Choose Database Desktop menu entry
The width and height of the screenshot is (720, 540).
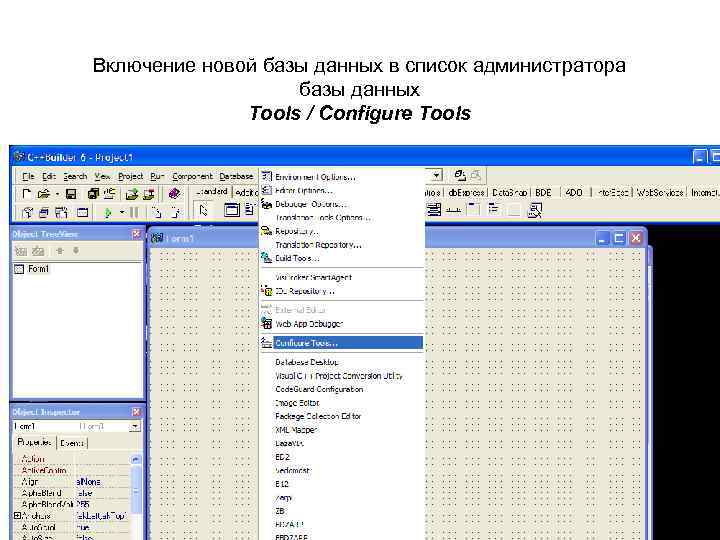[342, 362]
